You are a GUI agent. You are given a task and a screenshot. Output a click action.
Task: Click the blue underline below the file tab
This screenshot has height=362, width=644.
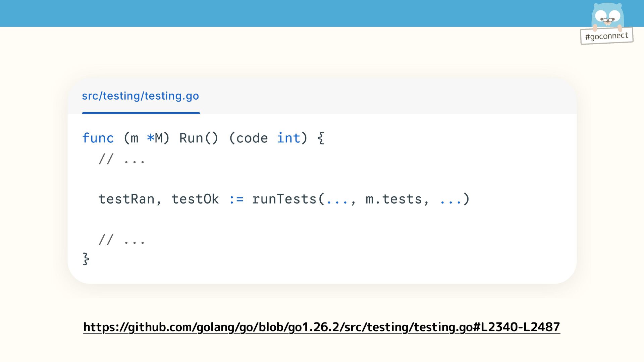[x=141, y=113]
